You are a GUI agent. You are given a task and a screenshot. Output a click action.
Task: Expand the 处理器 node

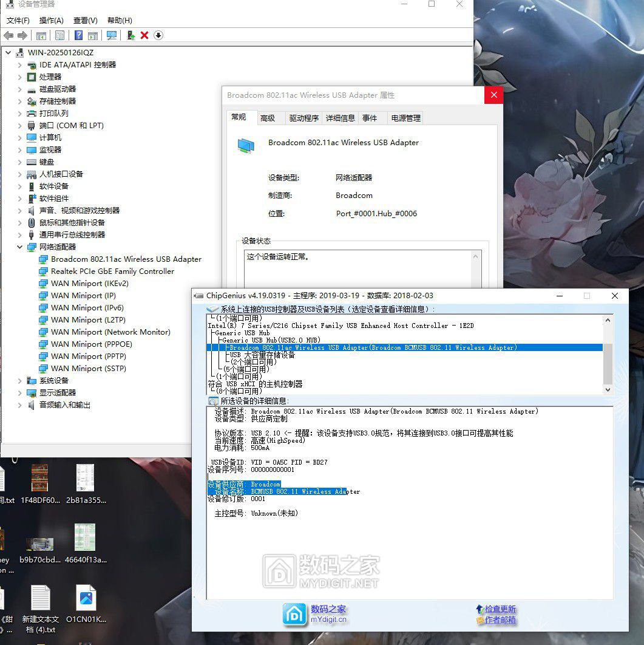click(x=20, y=77)
